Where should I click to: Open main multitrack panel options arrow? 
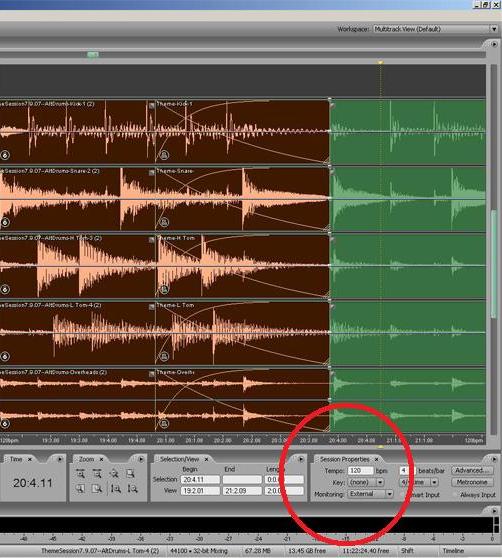point(494,44)
